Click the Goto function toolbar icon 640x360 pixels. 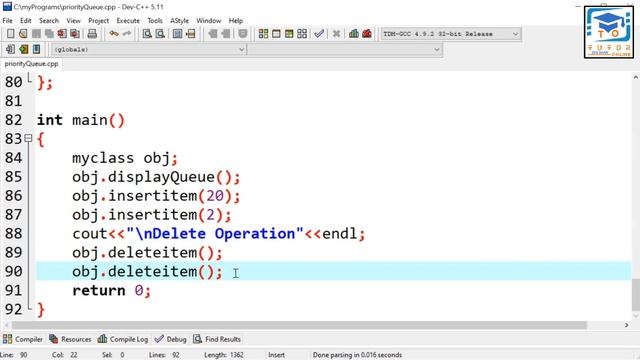tap(178, 34)
